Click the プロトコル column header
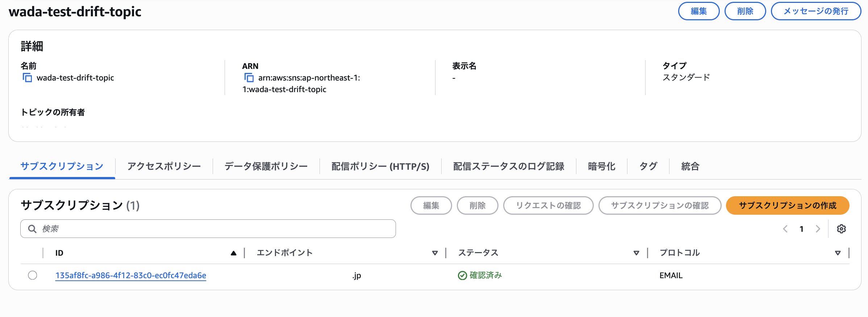 point(680,253)
